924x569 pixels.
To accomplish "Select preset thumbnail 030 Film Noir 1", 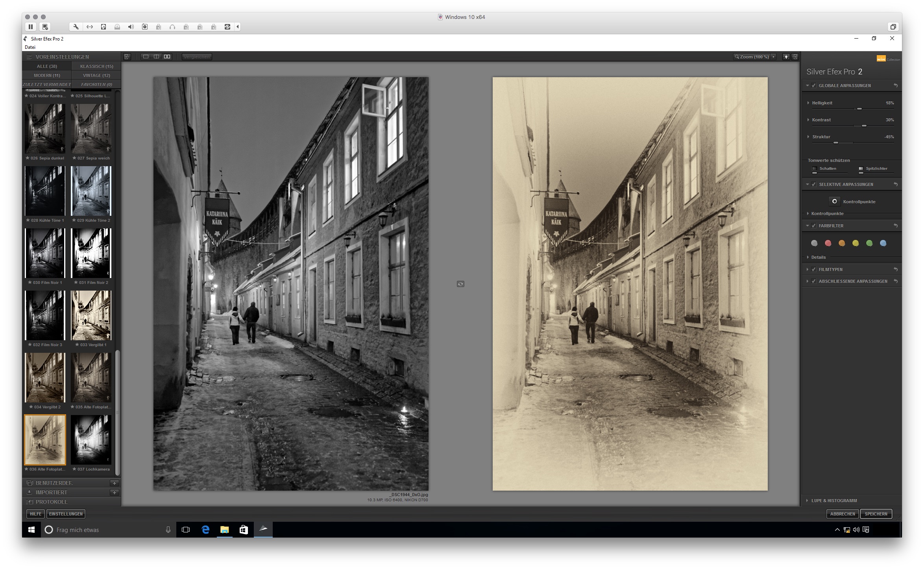I will [45, 253].
